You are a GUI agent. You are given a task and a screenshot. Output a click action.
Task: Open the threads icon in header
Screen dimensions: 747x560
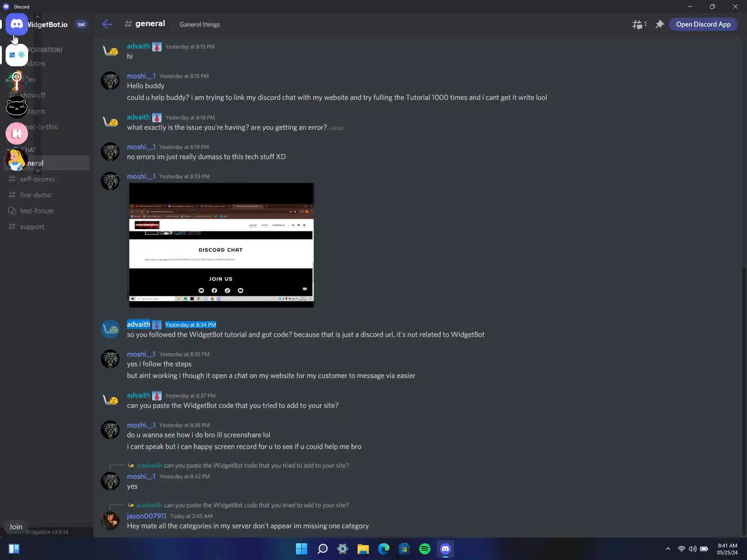(x=639, y=24)
